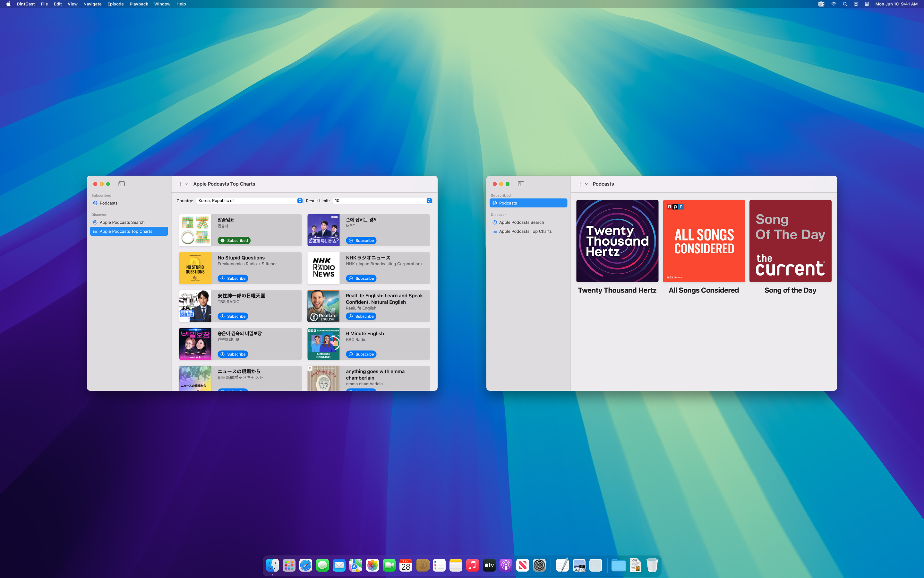
Task: Click anything goes with emma chamberlain artwork
Action: (x=323, y=378)
